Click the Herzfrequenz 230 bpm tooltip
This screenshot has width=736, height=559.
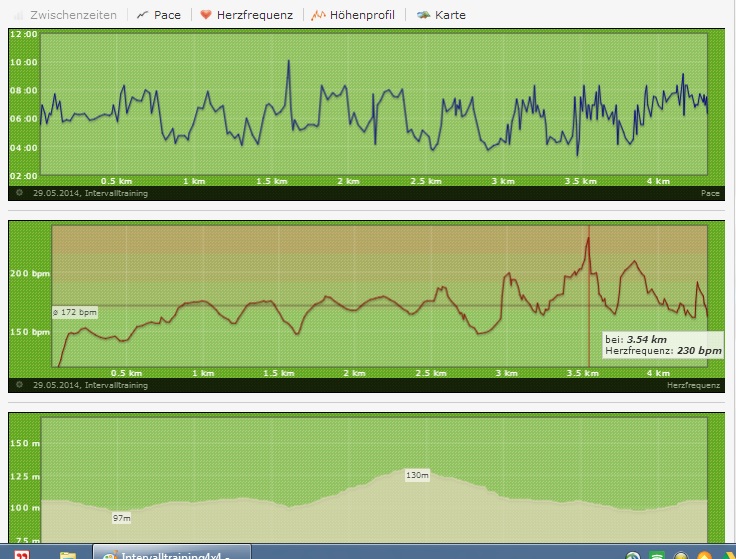pos(662,346)
